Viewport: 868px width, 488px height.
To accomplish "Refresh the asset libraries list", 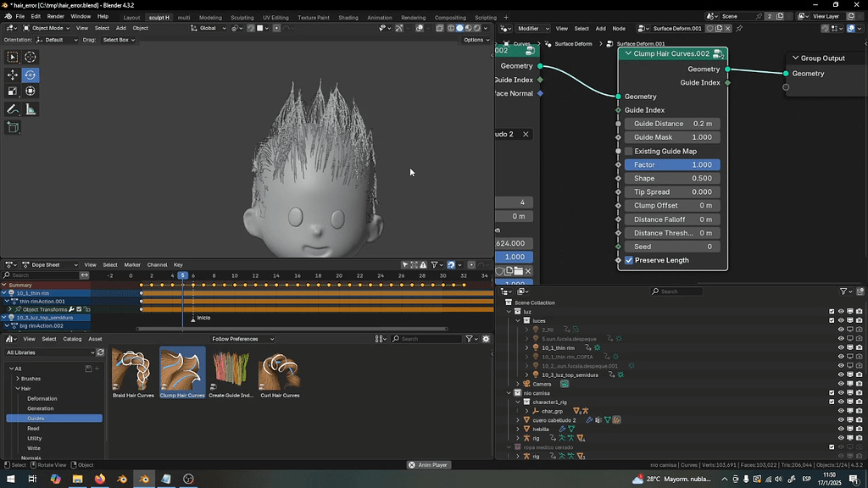I will click(x=100, y=352).
